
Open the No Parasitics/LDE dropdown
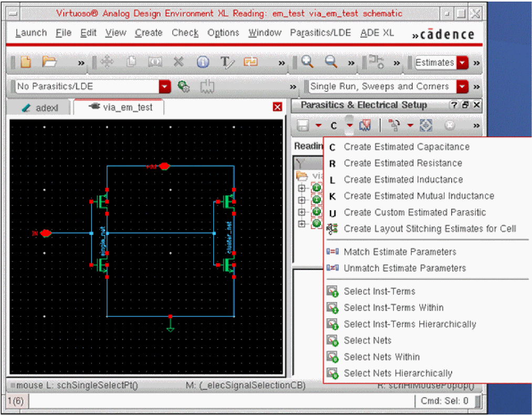tap(165, 87)
